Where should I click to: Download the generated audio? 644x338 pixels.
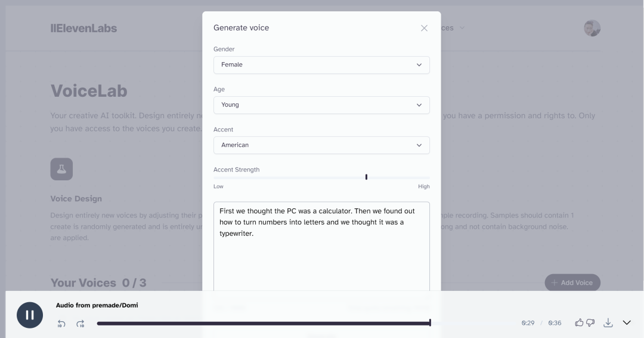pyautogui.click(x=608, y=322)
